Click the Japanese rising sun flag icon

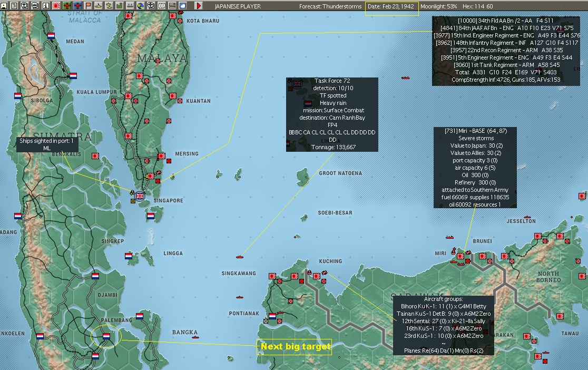(56, 6)
